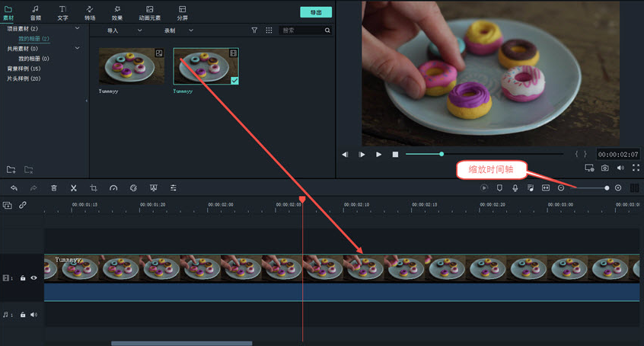Split the clip with scissors icon
This screenshot has height=346, width=644.
pos(74,188)
